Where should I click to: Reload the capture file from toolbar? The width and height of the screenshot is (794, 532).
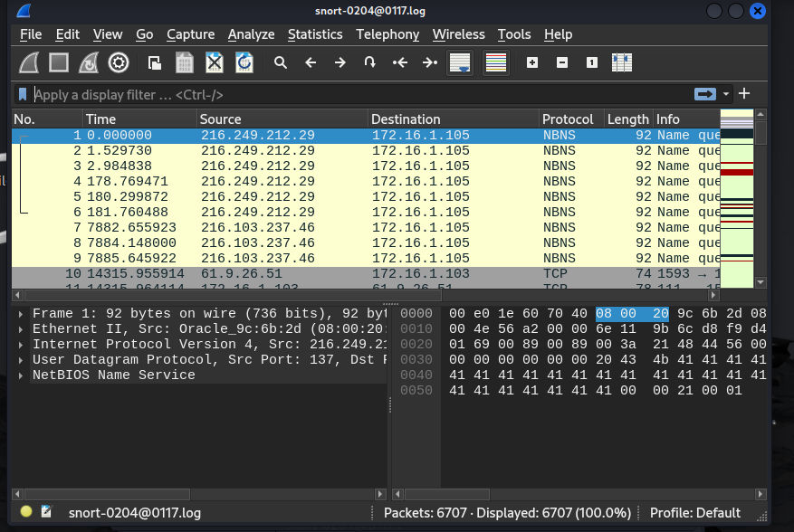pyautogui.click(x=244, y=62)
